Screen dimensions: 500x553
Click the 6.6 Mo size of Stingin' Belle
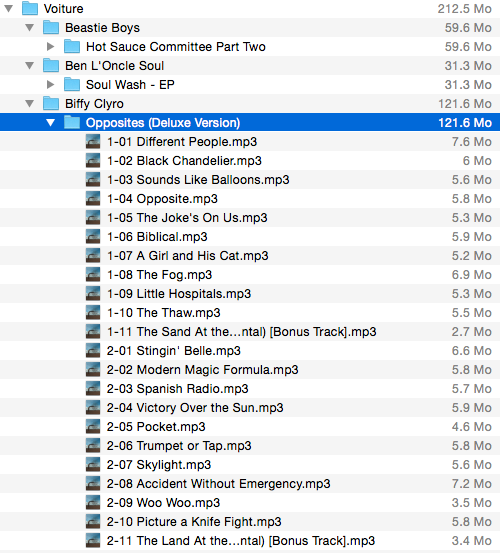coord(472,351)
